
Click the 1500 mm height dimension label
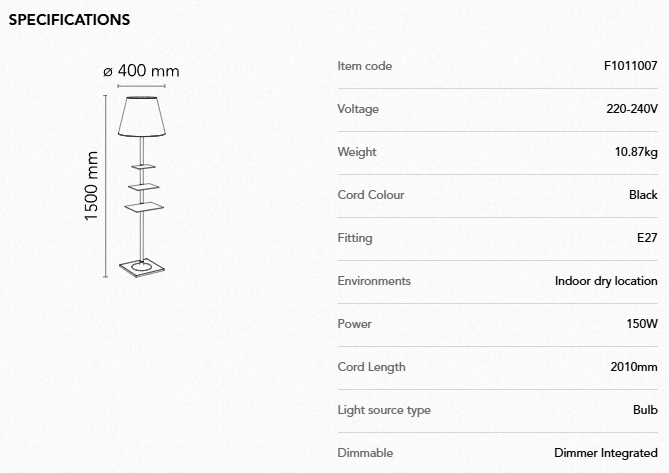pos(93,186)
